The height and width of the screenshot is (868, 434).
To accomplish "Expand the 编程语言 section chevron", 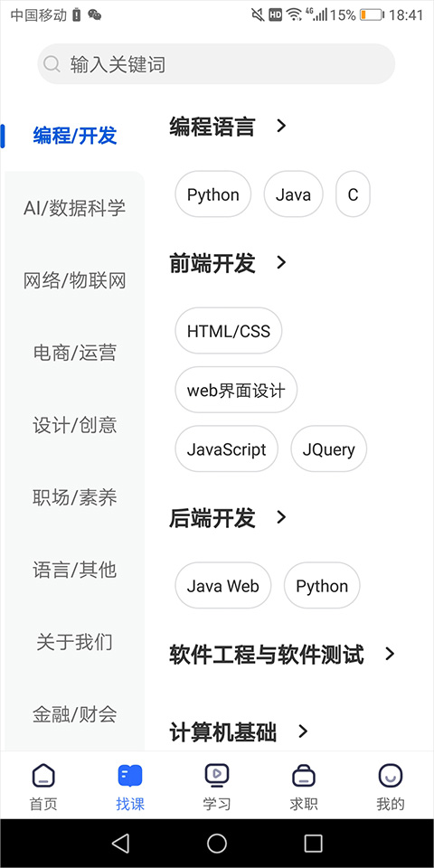I will 281,127.
